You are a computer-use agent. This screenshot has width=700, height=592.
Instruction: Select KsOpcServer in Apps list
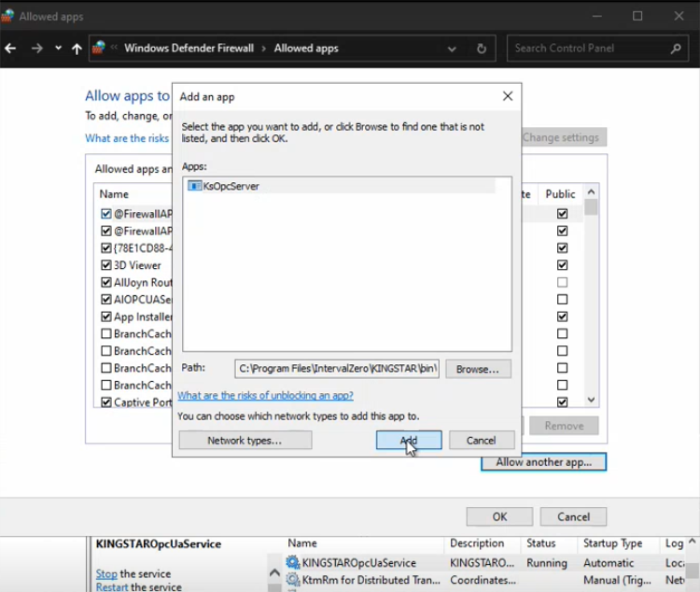pos(340,186)
